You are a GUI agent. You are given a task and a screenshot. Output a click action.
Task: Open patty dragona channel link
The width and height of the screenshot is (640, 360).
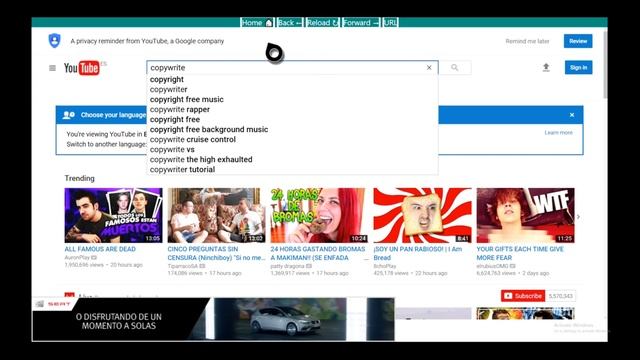pos(287,266)
